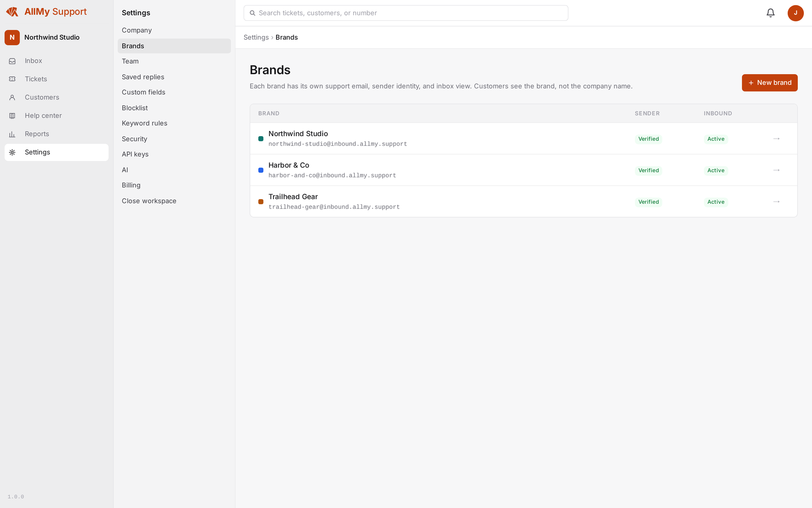Open Team settings
The height and width of the screenshot is (508, 812).
tap(174, 61)
